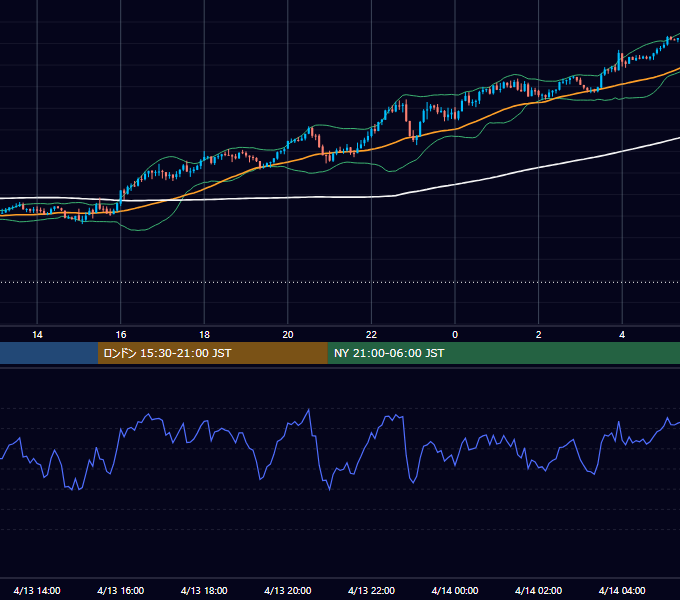Click the blue session bar before London
680x600 pixels.
pyautogui.click(x=49, y=353)
